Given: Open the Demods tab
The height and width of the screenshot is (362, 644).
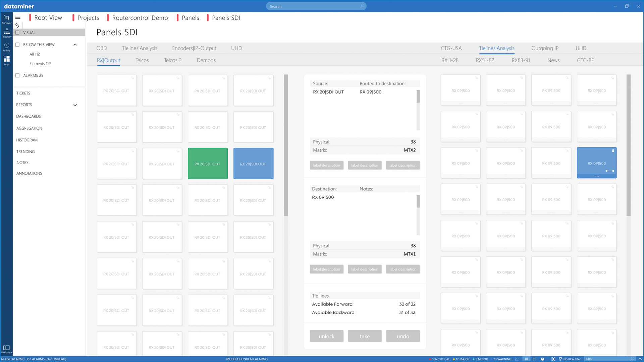Looking at the screenshot, I should [206, 60].
